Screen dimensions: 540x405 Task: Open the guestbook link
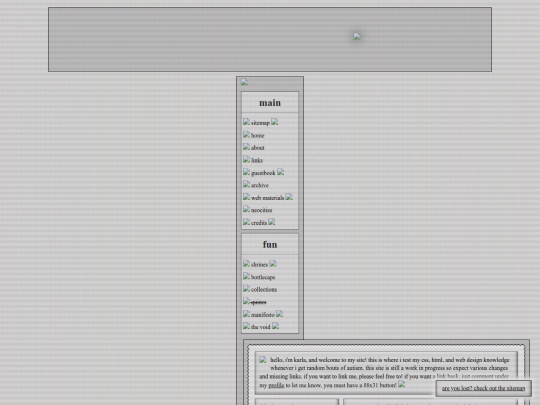(263, 173)
